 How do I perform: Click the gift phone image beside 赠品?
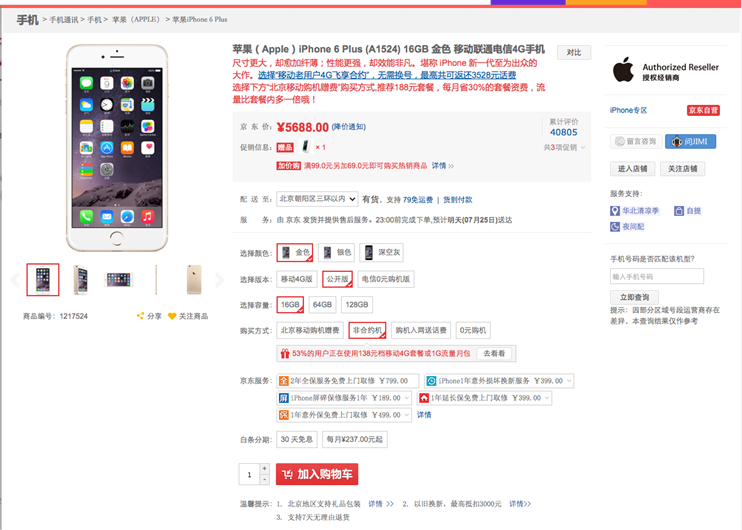pos(306,147)
